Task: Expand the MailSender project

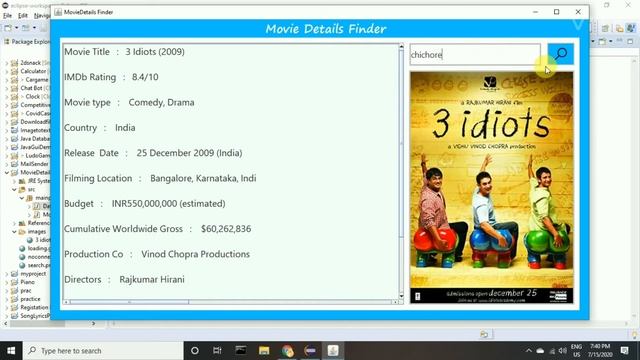Action: 7,164
